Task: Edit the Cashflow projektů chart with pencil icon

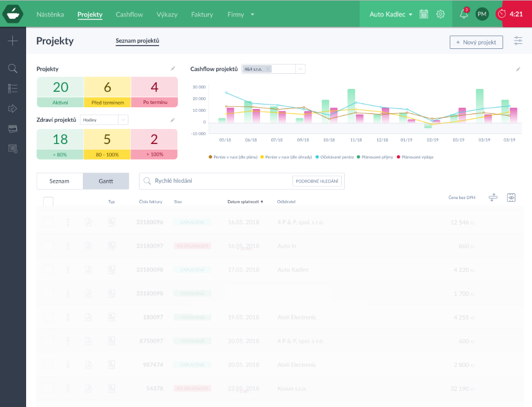Action: point(518,70)
